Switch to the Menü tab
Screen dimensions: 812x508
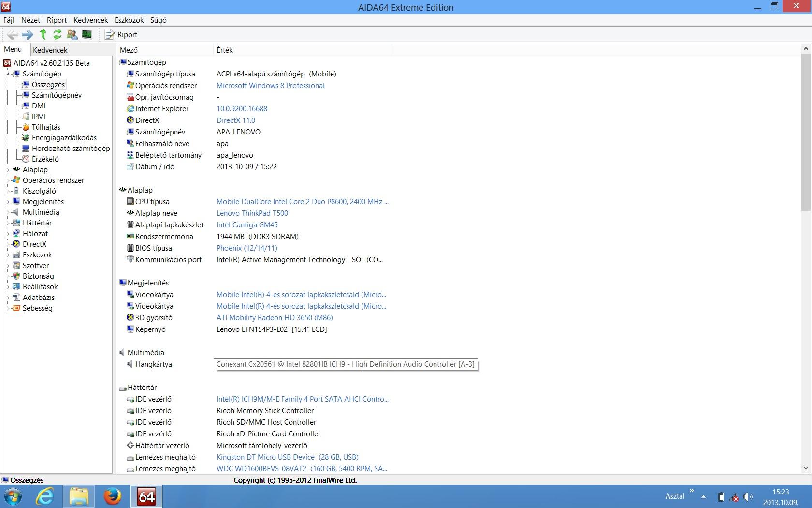(x=13, y=49)
